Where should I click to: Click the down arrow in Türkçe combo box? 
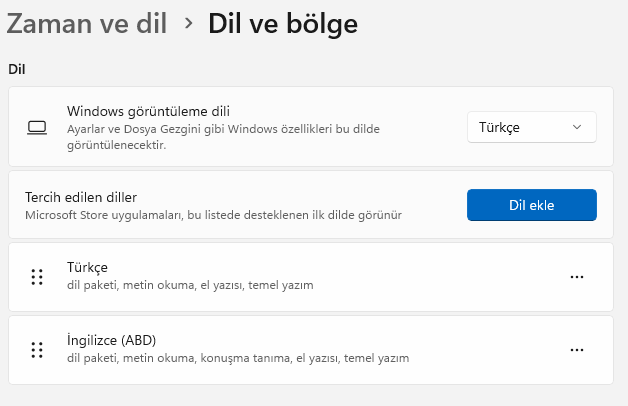click(x=577, y=127)
